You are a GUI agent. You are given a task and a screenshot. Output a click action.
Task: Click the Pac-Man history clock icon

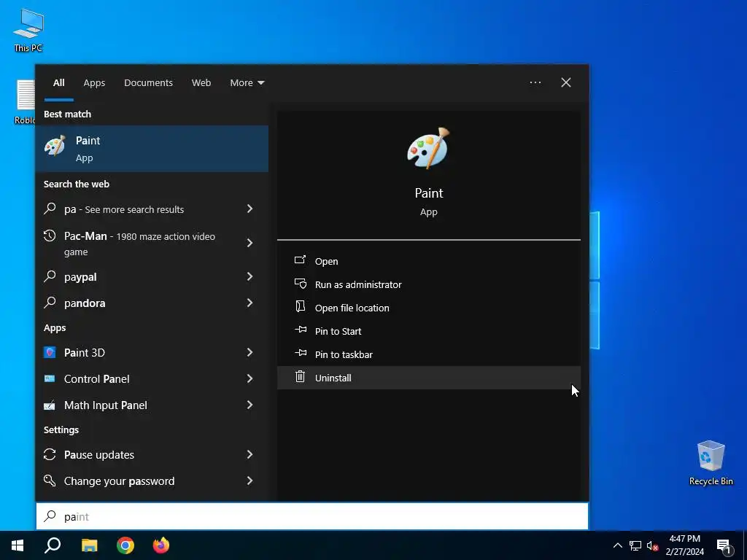pos(50,236)
